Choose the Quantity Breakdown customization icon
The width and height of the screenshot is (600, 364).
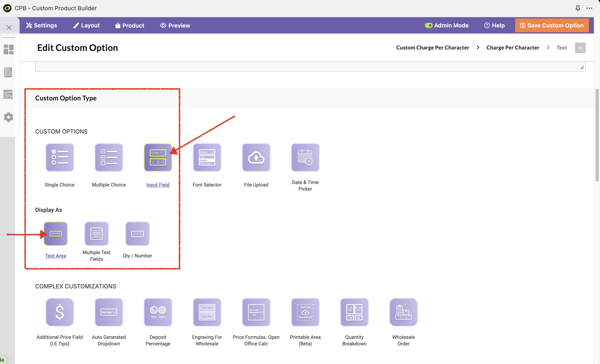point(354,312)
